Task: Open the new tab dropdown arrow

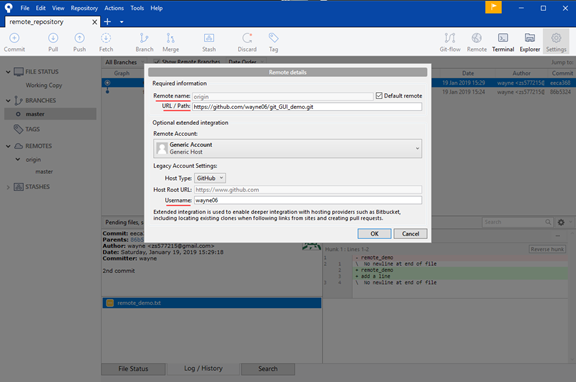Action: pos(122,22)
